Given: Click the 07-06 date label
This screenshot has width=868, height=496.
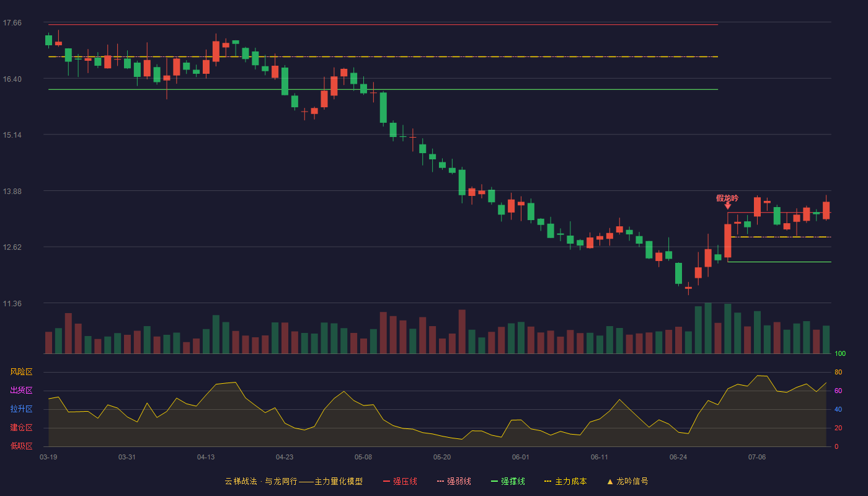Looking at the screenshot, I should click(757, 457).
